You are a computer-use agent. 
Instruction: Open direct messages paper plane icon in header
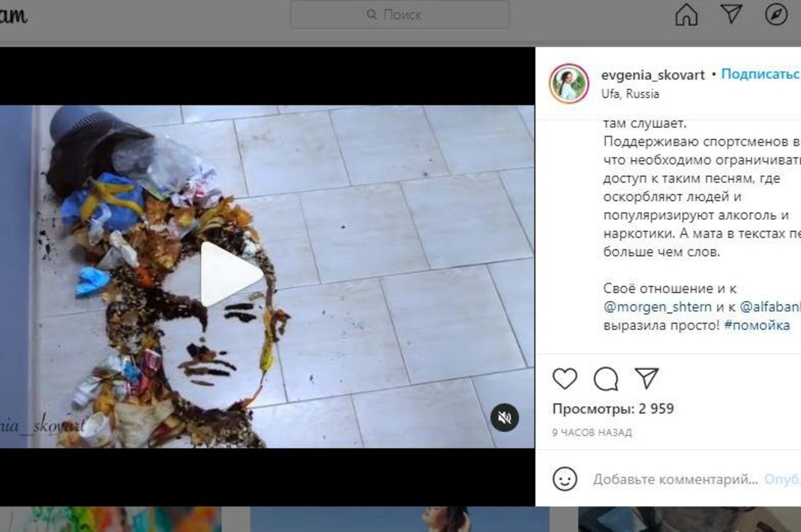731,15
